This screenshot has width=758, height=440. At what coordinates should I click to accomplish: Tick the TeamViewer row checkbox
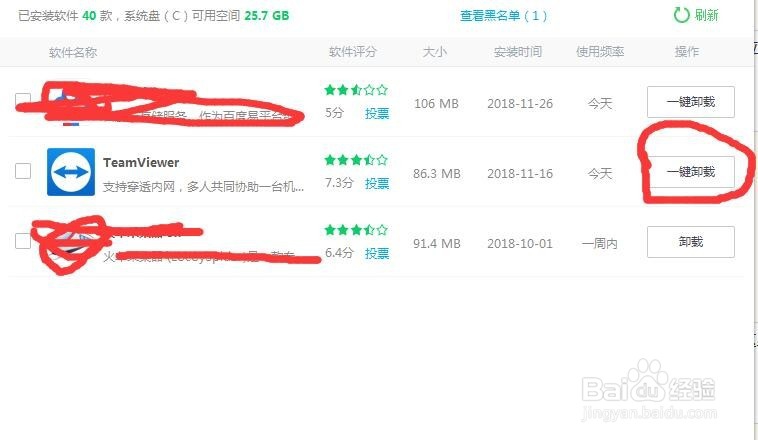pyautogui.click(x=23, y=171)
